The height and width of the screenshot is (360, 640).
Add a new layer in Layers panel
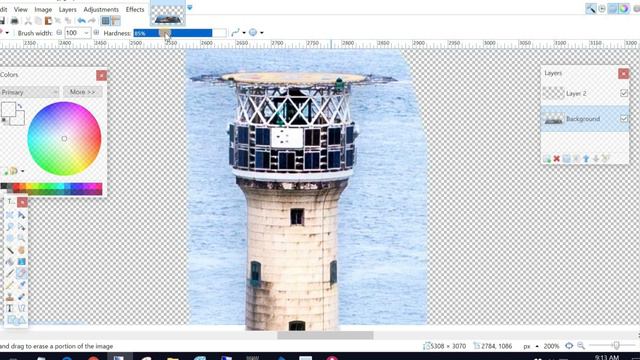click(x=547, y=158)
